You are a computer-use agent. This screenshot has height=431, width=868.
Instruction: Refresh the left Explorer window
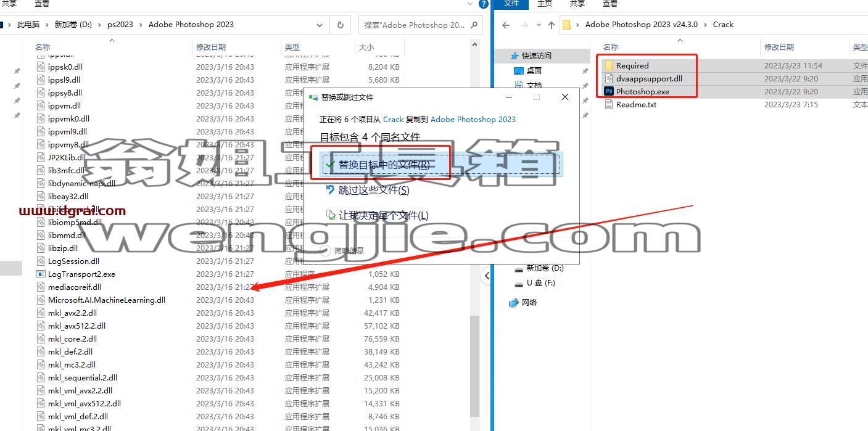pyautogui.click(x=340, y=25)
